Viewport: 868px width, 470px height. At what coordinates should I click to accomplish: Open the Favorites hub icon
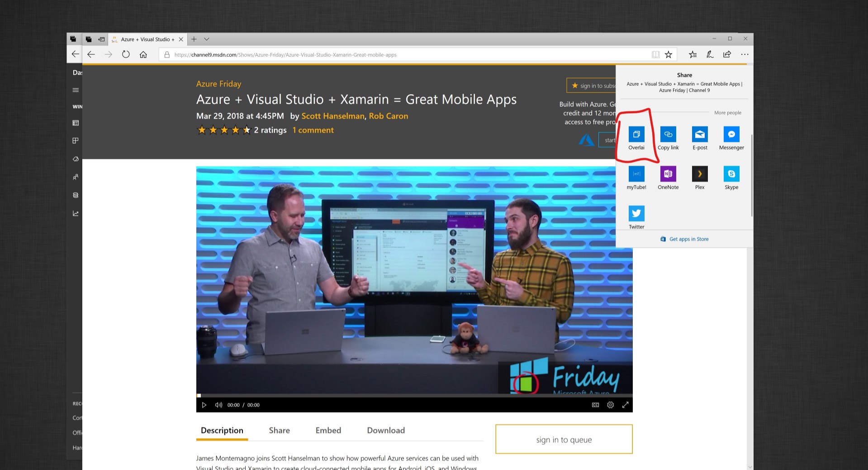click(x=693, y=55)
